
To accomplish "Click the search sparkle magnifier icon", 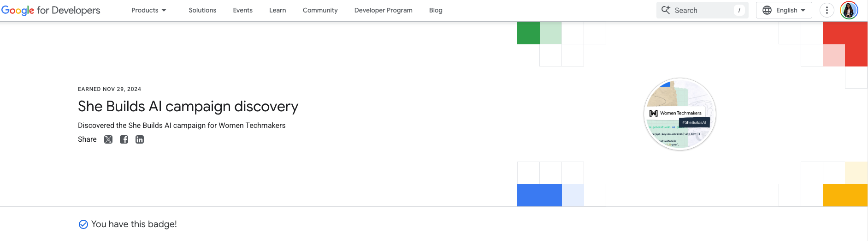I will (666, 10).
